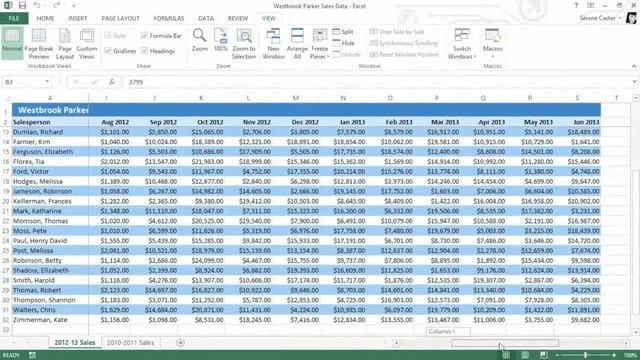Image resolution: width=640 pixels, height=360 pixels.
Task: Select the 2010-2011 Sales sheet tab
Action: click(x=131, y=343)
